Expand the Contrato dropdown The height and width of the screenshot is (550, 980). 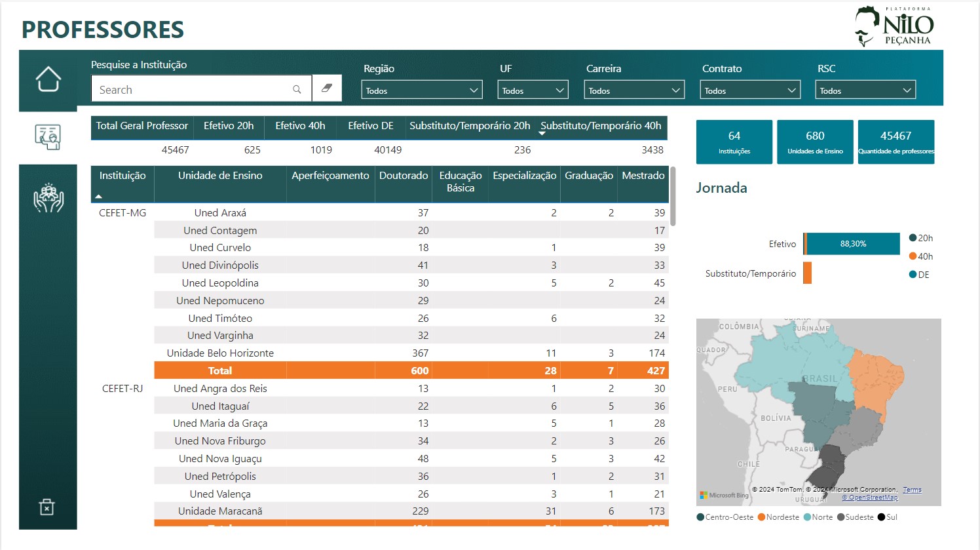point(751,90)
